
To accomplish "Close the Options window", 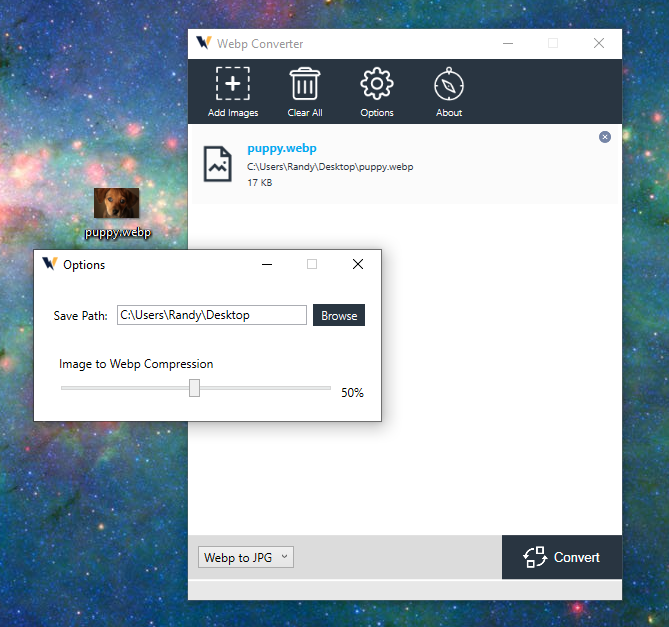I will click(358, 264).
